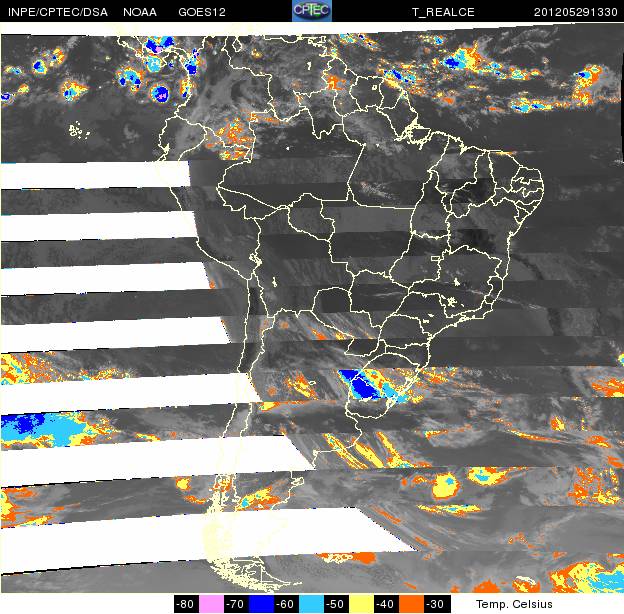Click the -30 legend value

(437, 604)
